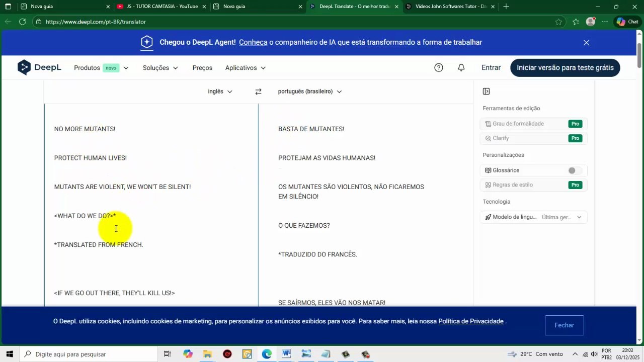The image size is (644, 362).
Task: Refresh the browser page
Action: point(23,22)
